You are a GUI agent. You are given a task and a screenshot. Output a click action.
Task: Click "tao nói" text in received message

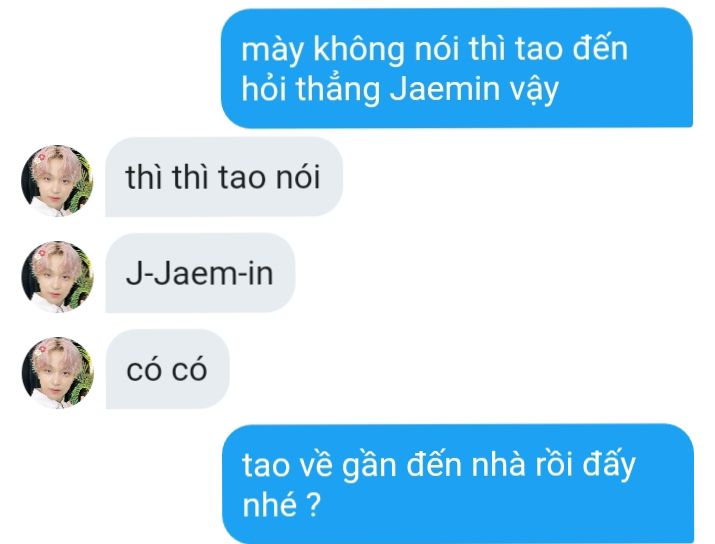click(x=270, y=177)
